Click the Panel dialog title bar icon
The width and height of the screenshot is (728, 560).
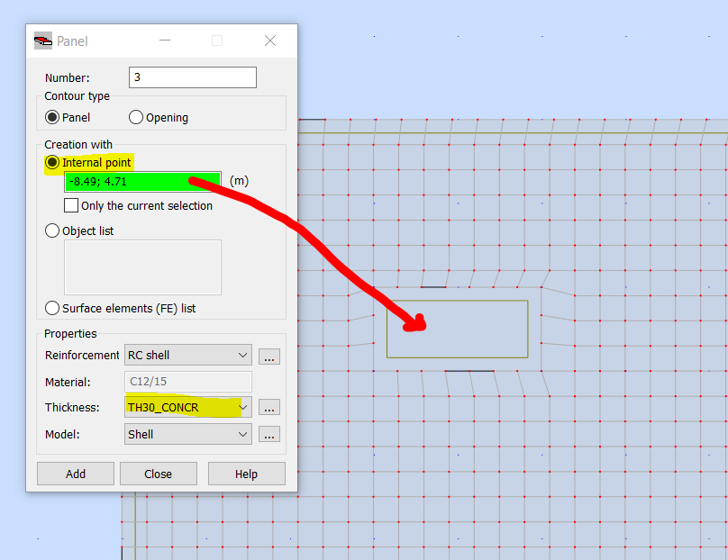[x=41, y=41]
